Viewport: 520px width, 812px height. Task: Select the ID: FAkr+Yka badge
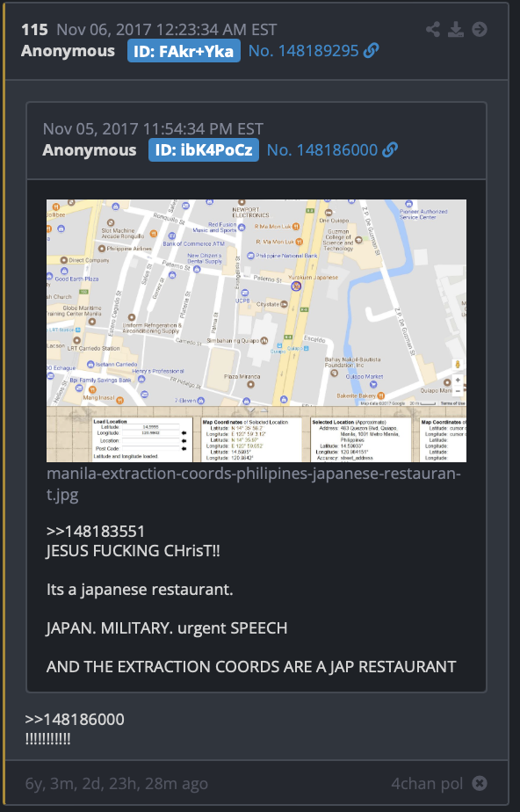(x=184, y=51)
